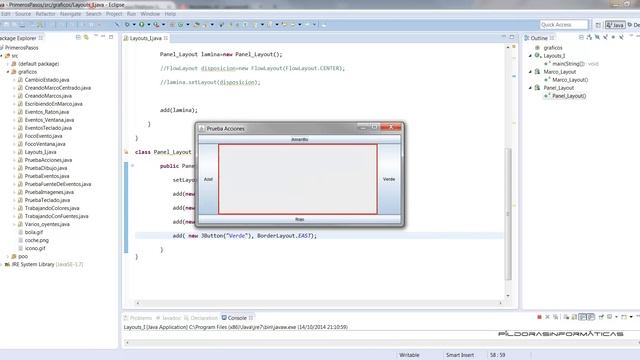Toggle Hide Static Members in Outline toolbar
The image size is (640, 360).
[x=605, y=37]
